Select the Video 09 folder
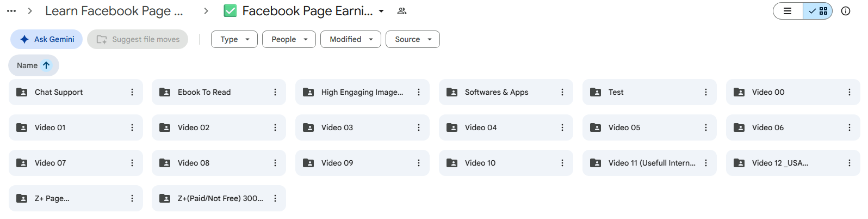This screenshot has width=868, height=219. tap(362, 163)
